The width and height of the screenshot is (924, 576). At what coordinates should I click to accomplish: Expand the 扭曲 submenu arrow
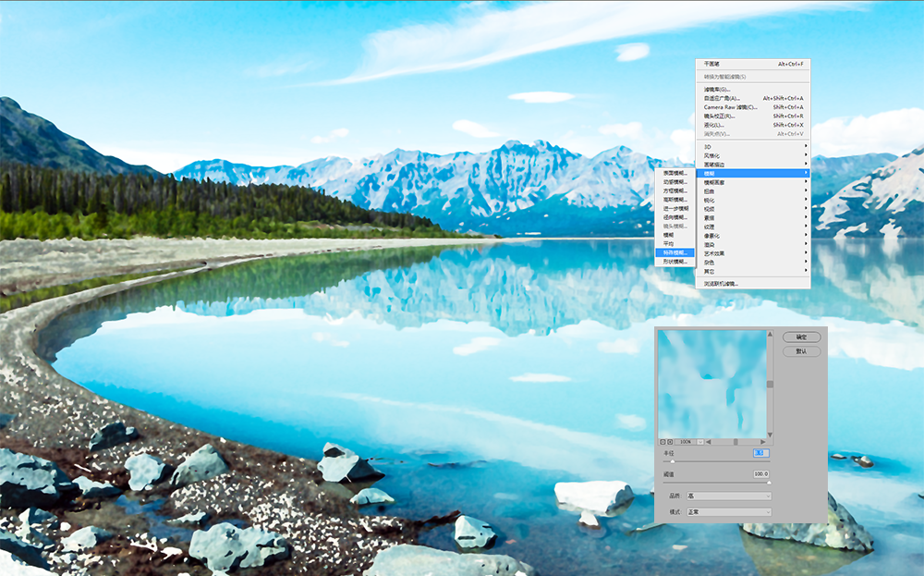point(806,190)
